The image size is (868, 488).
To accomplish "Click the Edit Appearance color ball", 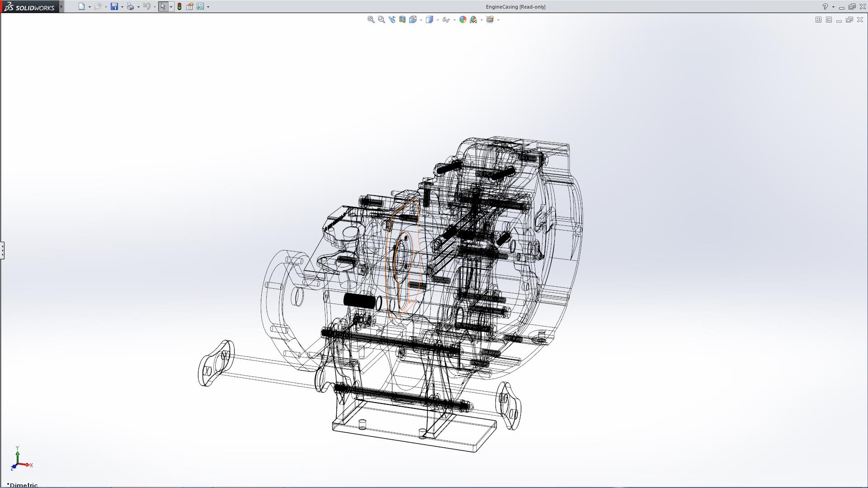I will coord(462,19).
